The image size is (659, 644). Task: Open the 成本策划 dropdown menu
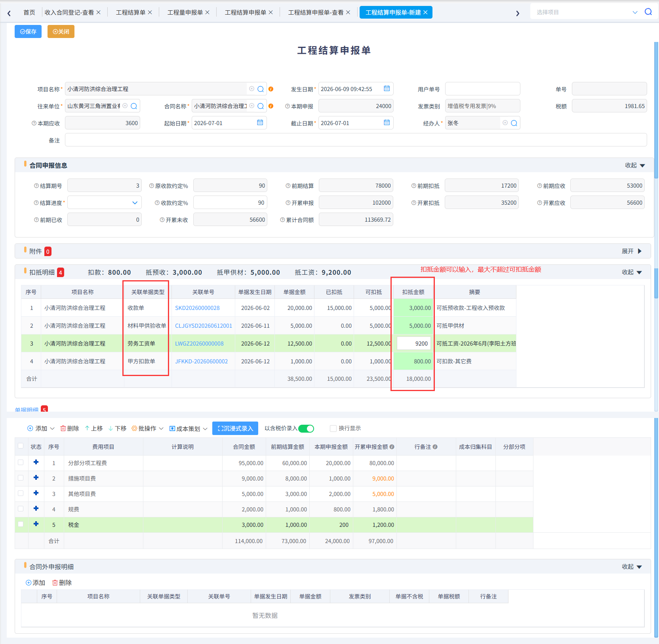point(189,429)
